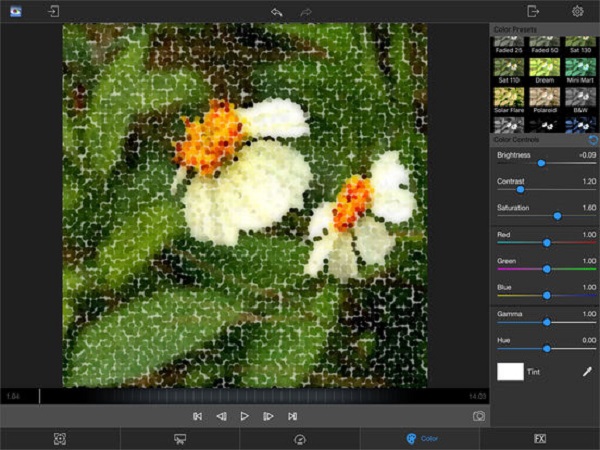Click the undo arrow icon
This screenshot has width=600, height=450.
pos(276,11)
